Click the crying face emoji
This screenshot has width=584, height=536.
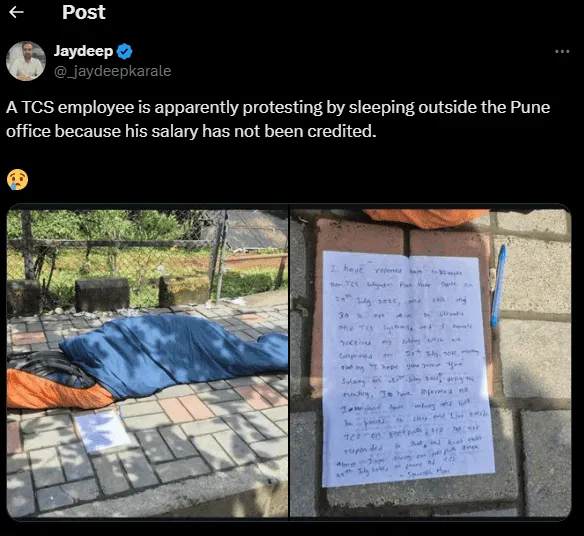click(18, 180)
